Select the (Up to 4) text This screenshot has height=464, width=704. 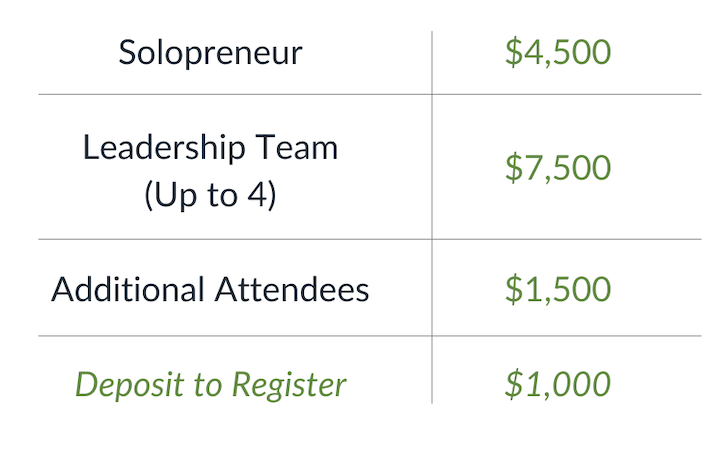[210, 194]
